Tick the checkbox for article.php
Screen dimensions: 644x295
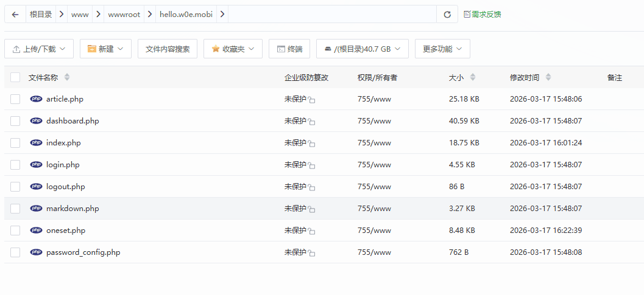(x=15, y=99)
